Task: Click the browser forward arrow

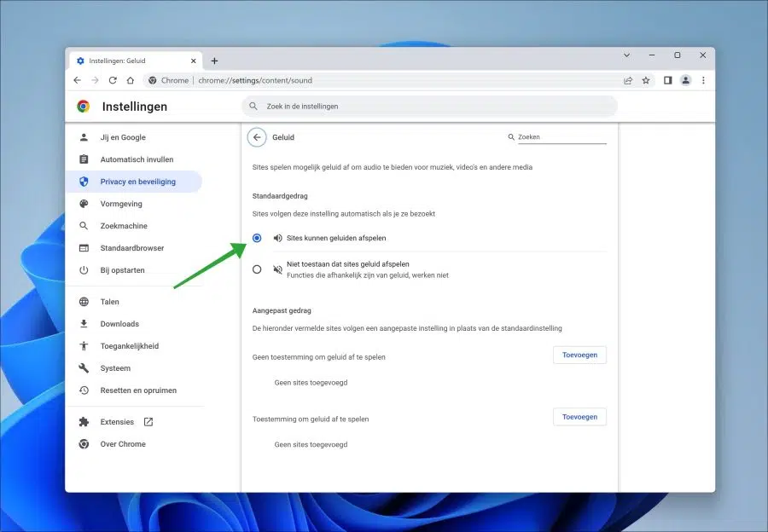Action: tap(95, 80)
